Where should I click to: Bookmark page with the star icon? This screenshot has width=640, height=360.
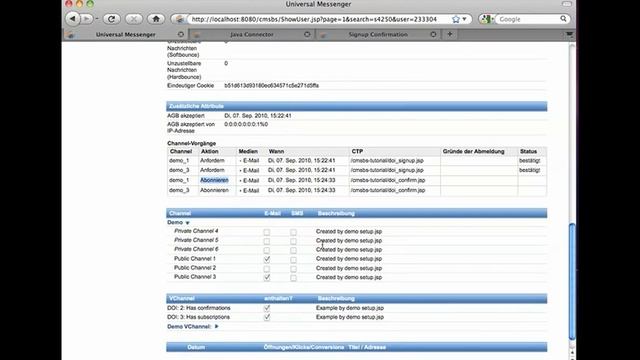coord(456,19)
